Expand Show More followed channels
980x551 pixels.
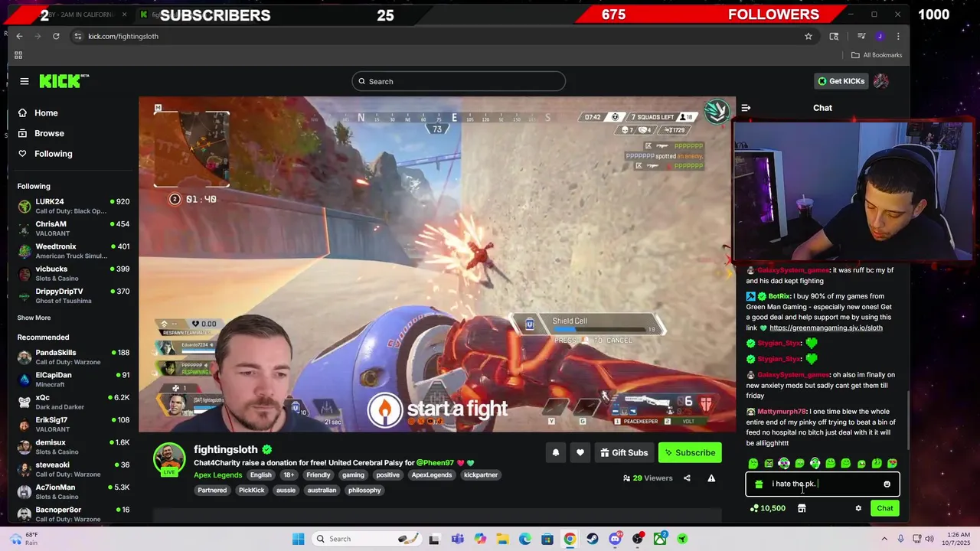34,318
